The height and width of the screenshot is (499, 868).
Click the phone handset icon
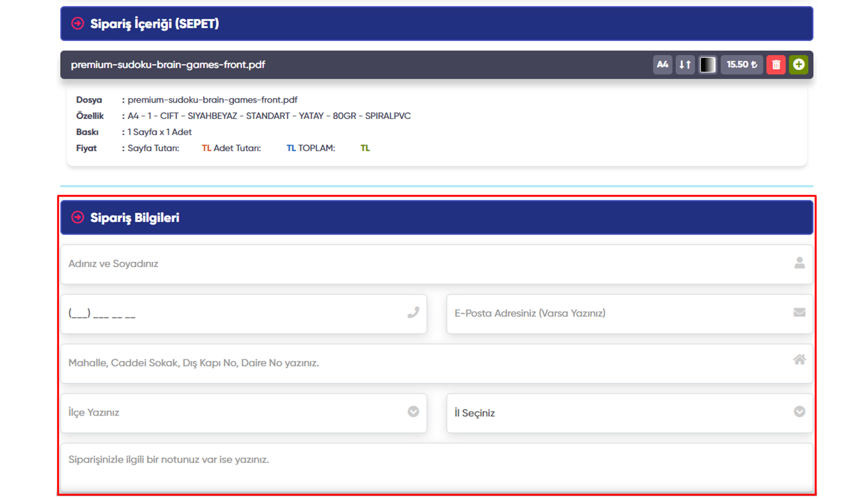(413, 312)
